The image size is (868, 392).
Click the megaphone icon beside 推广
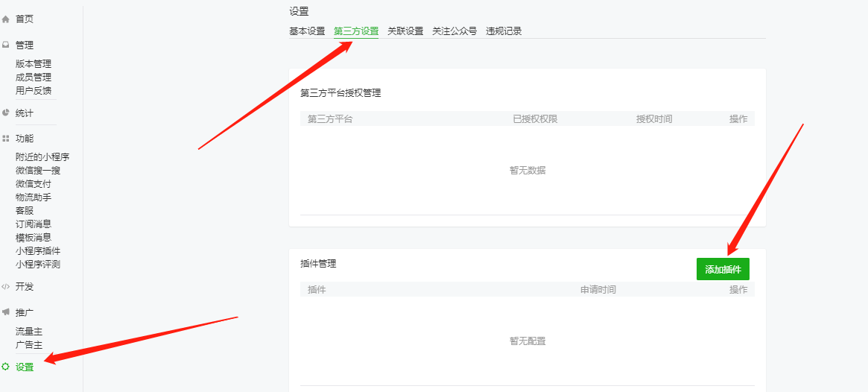tap(5, 312)
